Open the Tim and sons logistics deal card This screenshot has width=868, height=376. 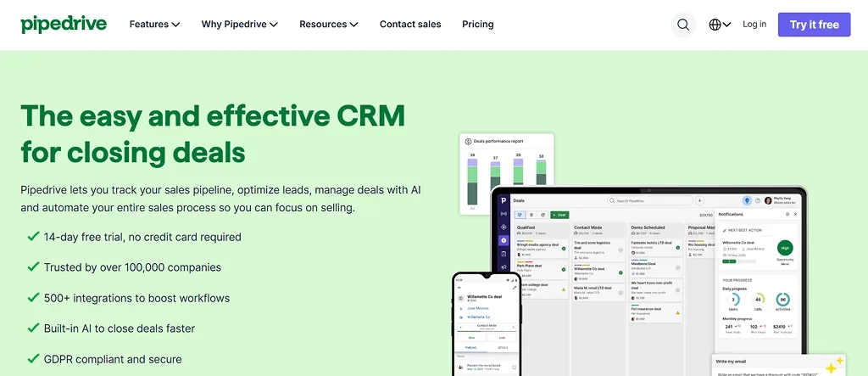click(599, 250)
